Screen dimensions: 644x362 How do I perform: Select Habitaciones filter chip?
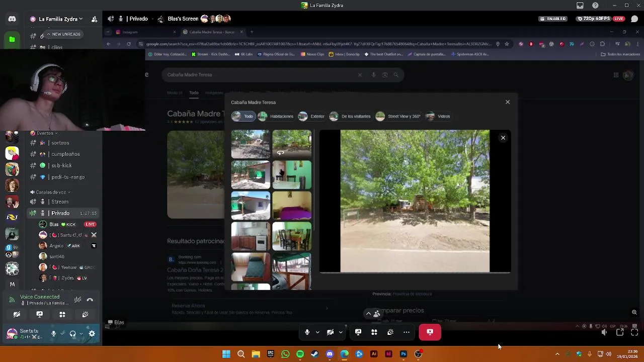276,116
